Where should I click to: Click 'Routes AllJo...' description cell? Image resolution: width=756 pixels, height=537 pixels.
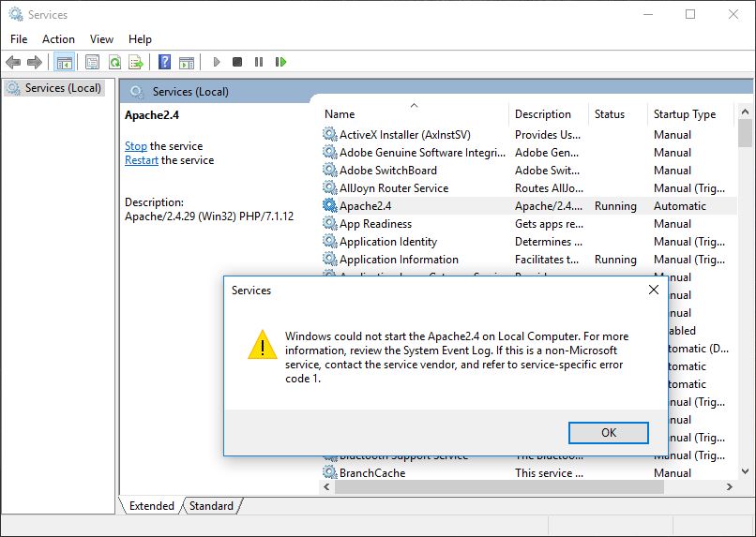[x=549, y=187]
